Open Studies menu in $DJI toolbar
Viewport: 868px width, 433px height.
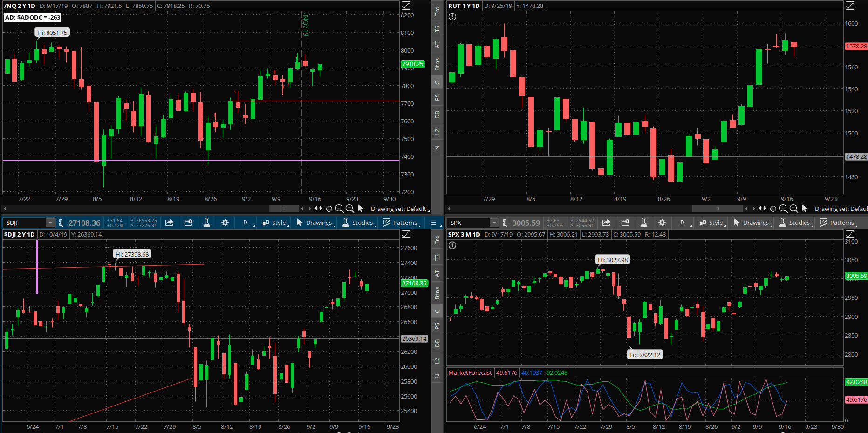point(358,223)
